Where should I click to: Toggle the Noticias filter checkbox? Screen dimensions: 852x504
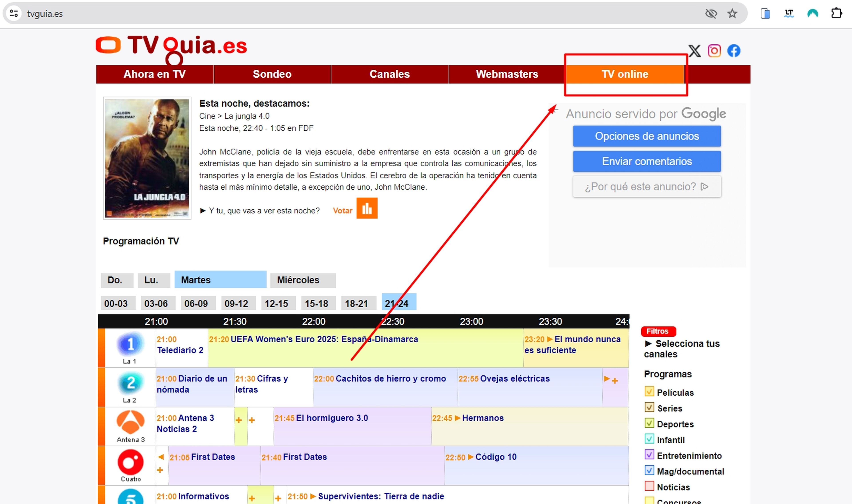click(649, 486)
